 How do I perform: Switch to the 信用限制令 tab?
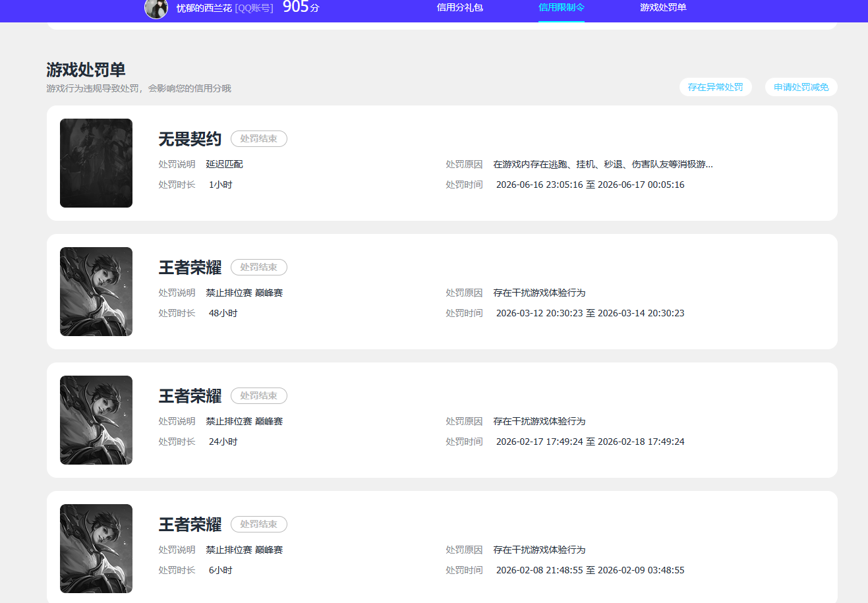562,7
